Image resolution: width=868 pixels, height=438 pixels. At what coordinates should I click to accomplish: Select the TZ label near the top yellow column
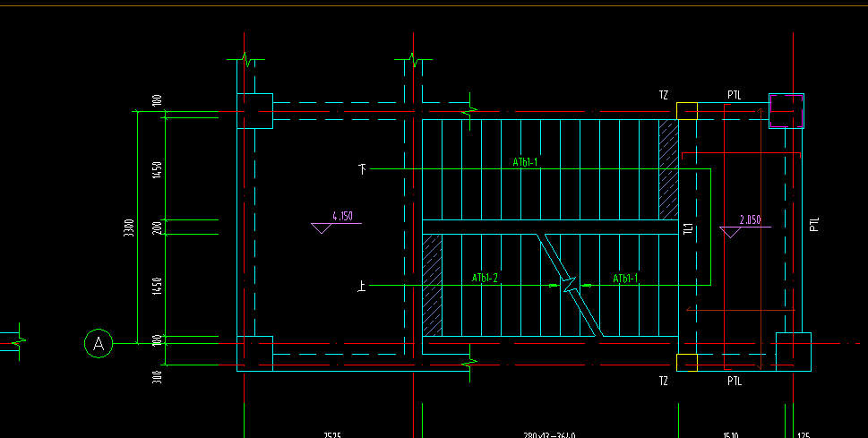point(663,95)
